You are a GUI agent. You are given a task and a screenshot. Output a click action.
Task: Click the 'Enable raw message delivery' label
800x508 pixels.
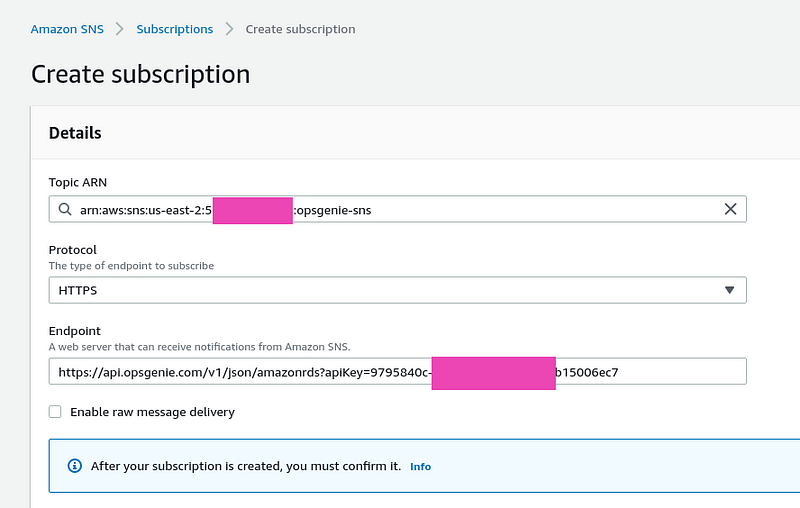153,412
